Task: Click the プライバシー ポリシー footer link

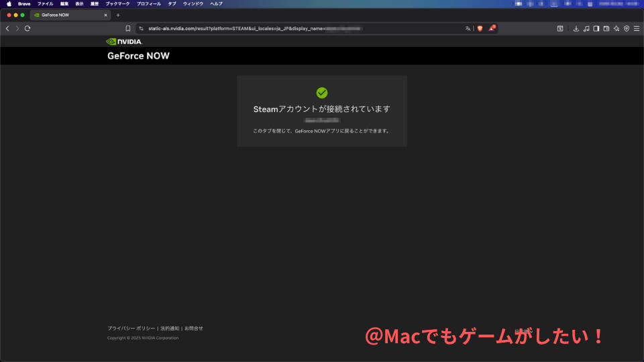Action: click(131, 328)
